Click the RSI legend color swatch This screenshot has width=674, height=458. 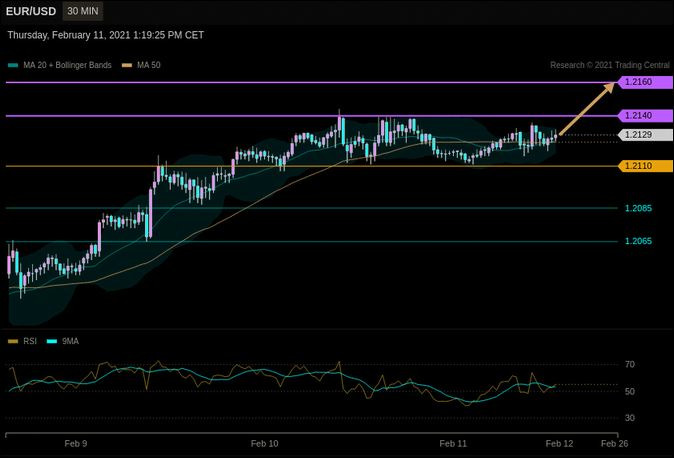[13, 341]
